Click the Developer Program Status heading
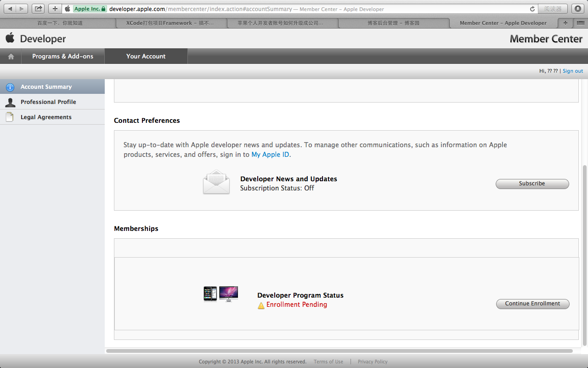 point(300,295)
